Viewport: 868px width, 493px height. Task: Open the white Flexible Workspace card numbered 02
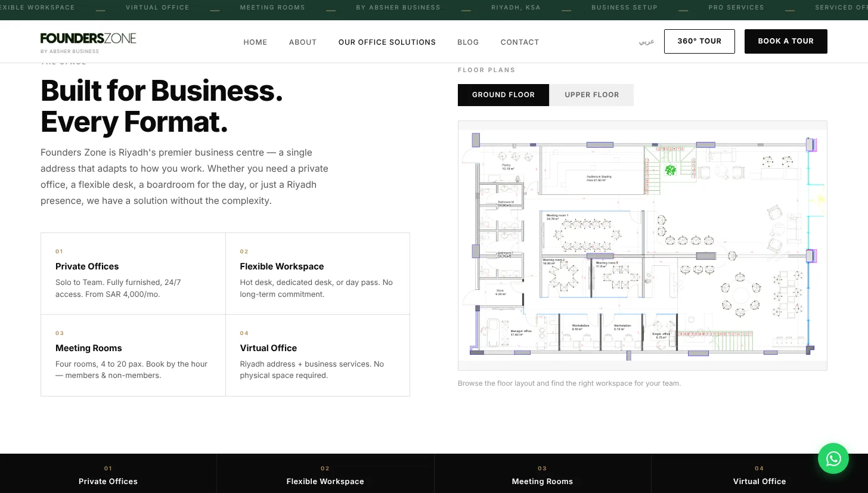(x=318, y=274)
